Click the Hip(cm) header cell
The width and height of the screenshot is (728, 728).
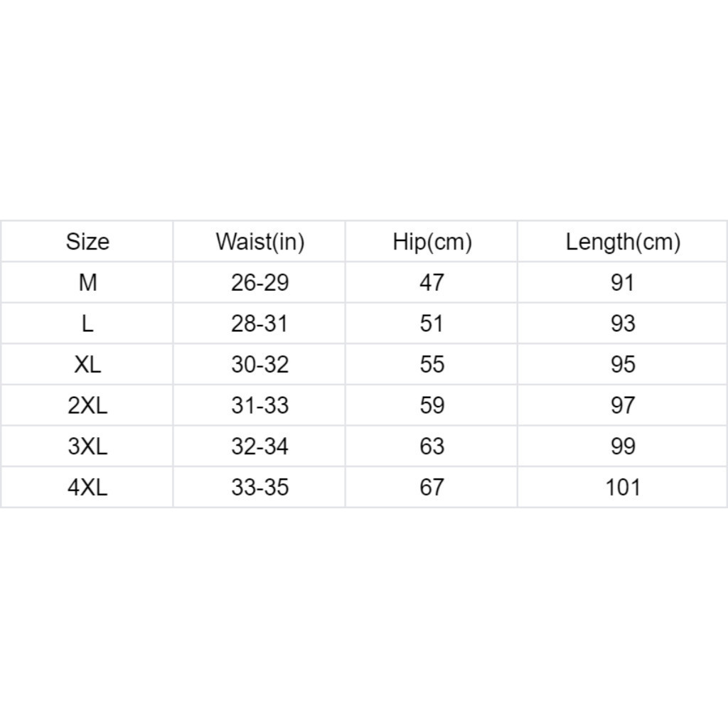pos(432,242)
